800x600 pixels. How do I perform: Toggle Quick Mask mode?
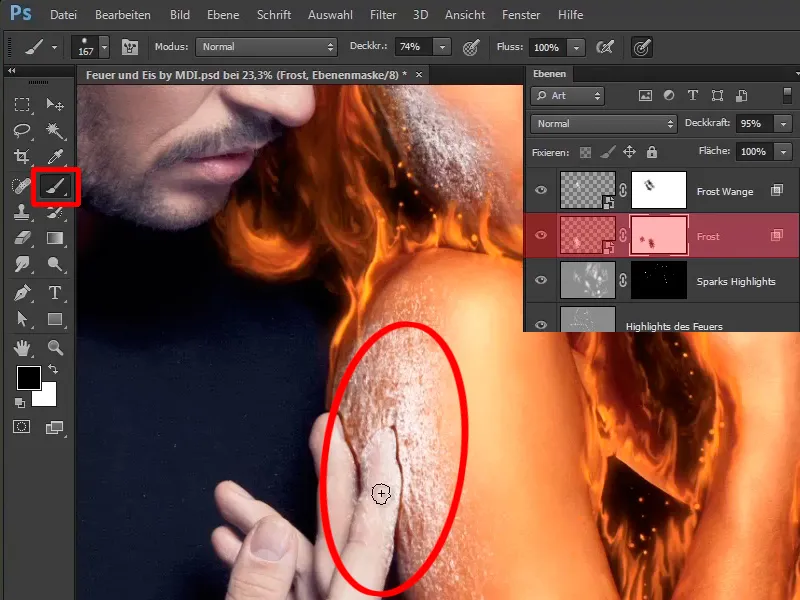(x=21, y=427)
